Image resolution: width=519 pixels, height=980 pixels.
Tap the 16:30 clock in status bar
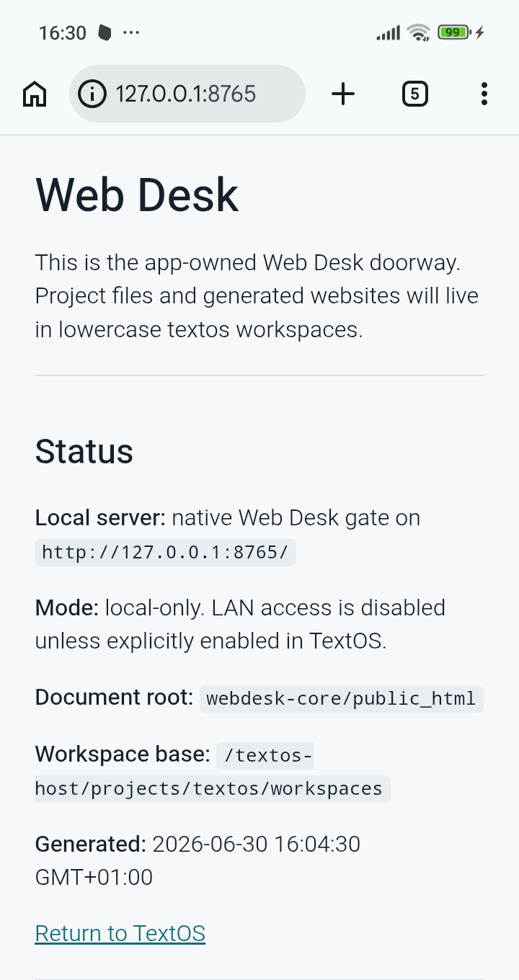coord(63,33)
